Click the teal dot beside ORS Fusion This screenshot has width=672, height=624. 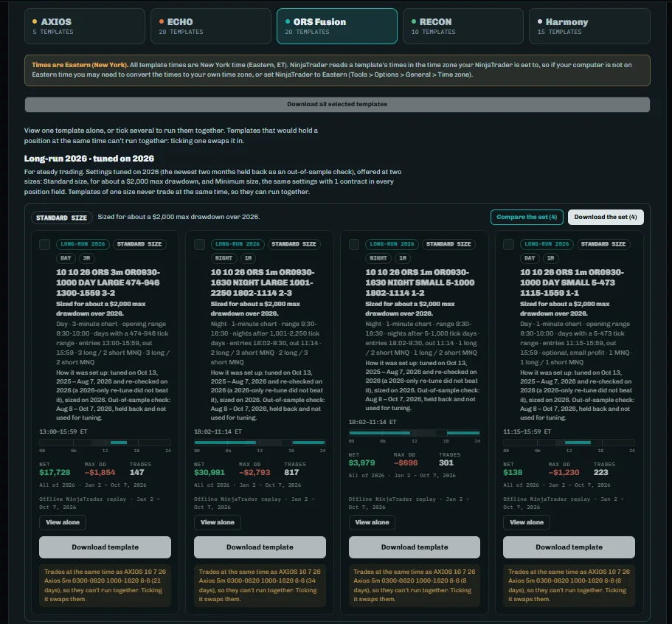(288, 21)
